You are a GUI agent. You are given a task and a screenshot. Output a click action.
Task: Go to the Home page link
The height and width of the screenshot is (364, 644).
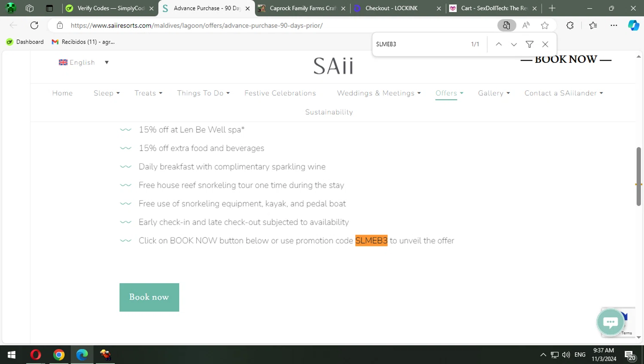pyautogui.click(x=63, y=93)
